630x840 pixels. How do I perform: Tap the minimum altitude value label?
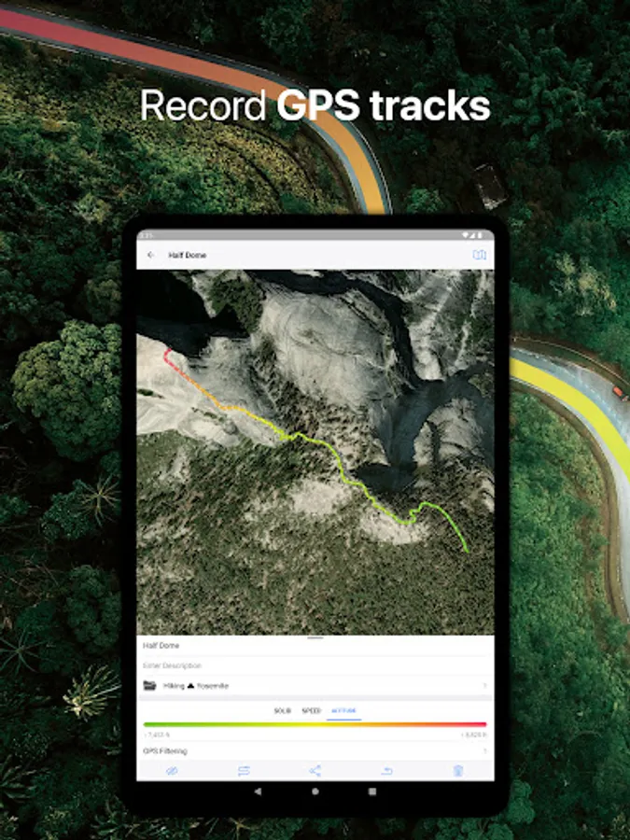(x=157, y=735)
